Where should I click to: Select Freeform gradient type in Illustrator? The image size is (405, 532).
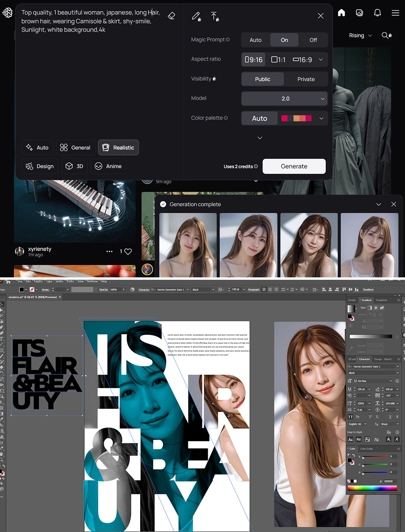(382, 308)
